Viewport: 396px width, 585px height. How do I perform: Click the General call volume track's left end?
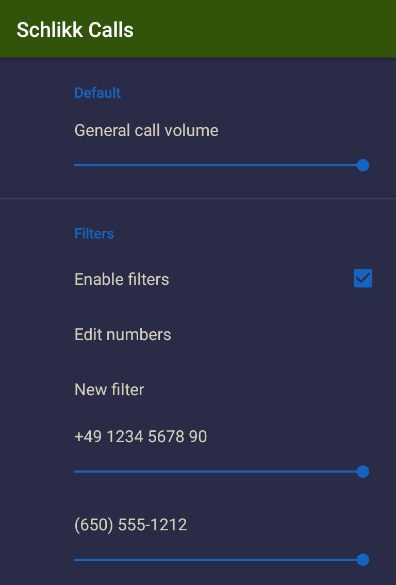coord(75,165)
